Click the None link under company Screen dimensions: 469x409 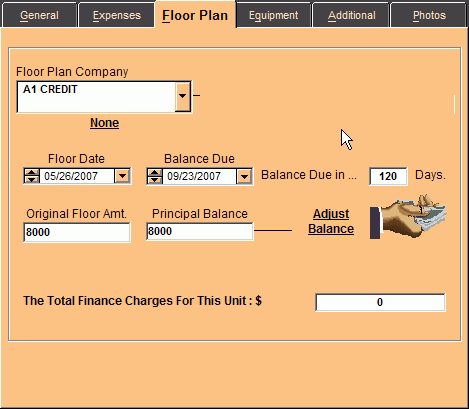pos(104,123)
